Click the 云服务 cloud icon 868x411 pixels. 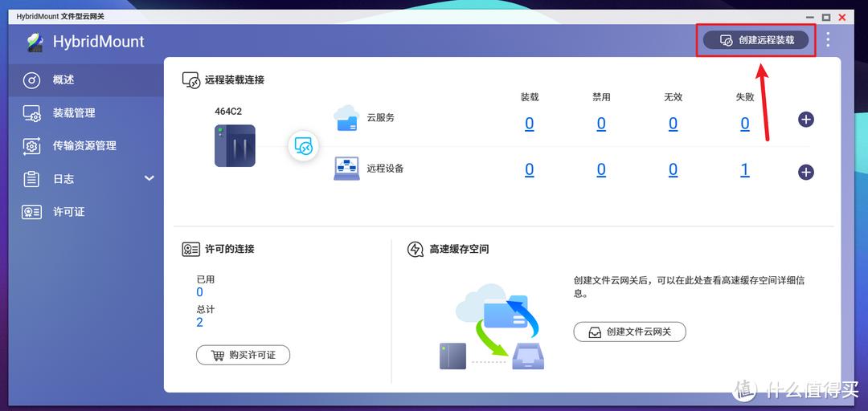pos(346,118)
